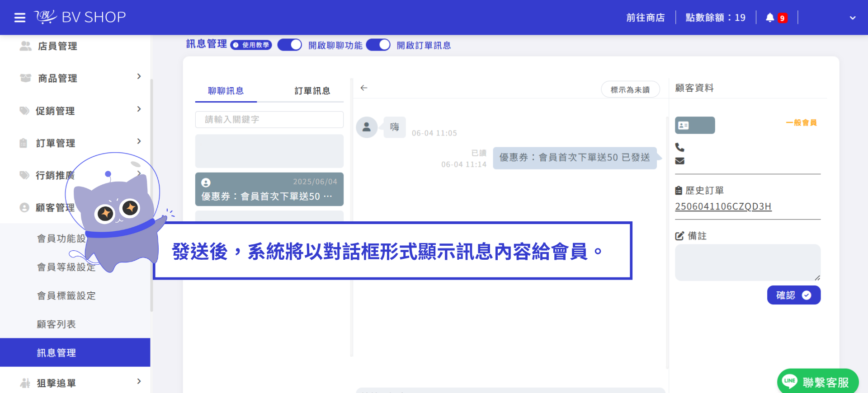This screenshot has height=393, width=868.
Task: Open the notification bell icon
Action: pos(770,18)
